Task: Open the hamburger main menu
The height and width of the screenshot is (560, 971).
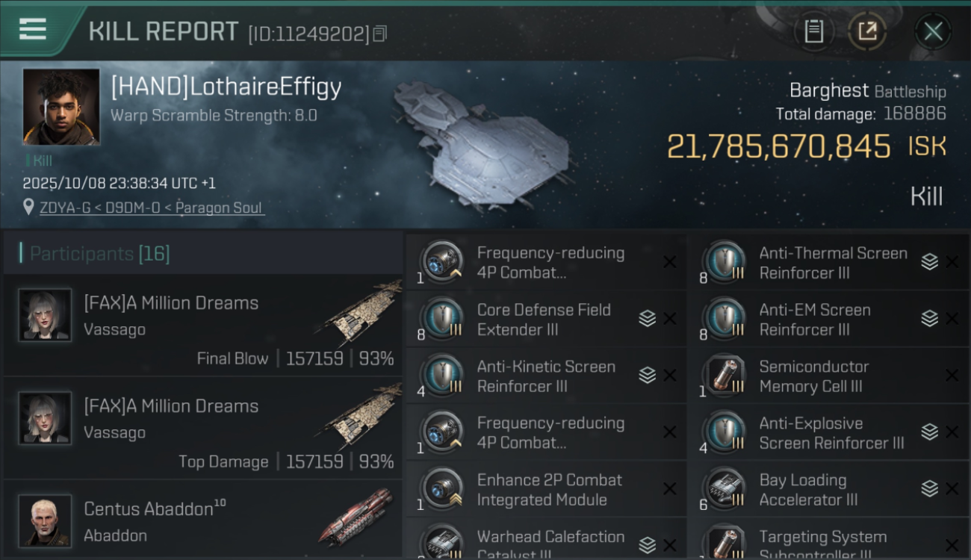Action: click(32, 29)
